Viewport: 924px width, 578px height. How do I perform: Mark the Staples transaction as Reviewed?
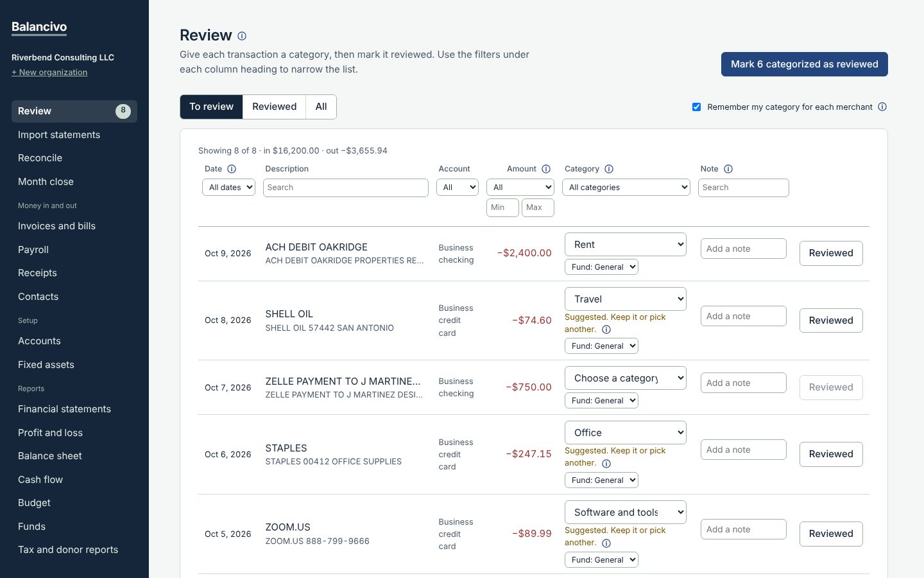[x=831, y=454]
